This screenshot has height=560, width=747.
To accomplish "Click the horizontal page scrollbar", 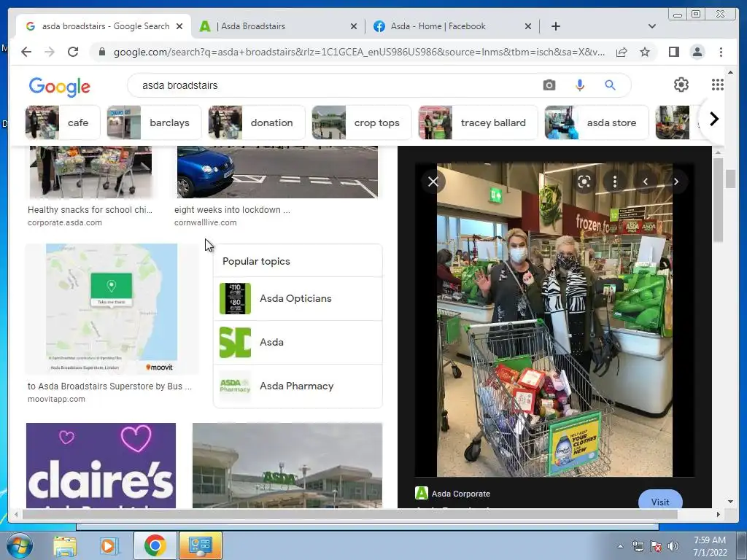I will pyautogui.click(x=350, y=514).
